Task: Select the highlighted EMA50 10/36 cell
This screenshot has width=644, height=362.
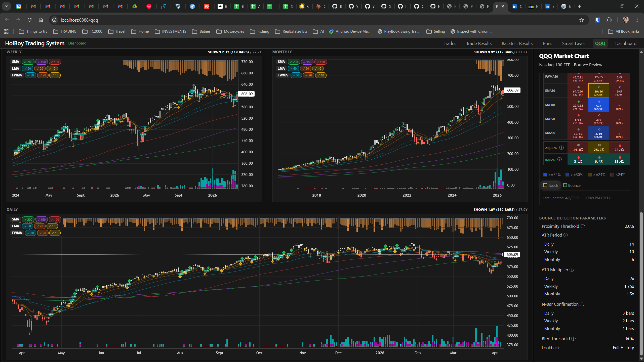Action: [x=598, y=90]
